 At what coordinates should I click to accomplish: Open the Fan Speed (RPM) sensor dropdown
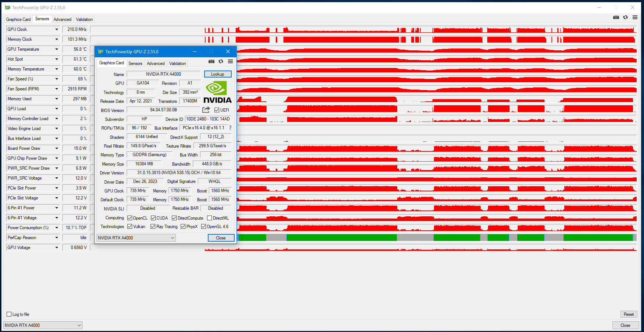[57, 89]
